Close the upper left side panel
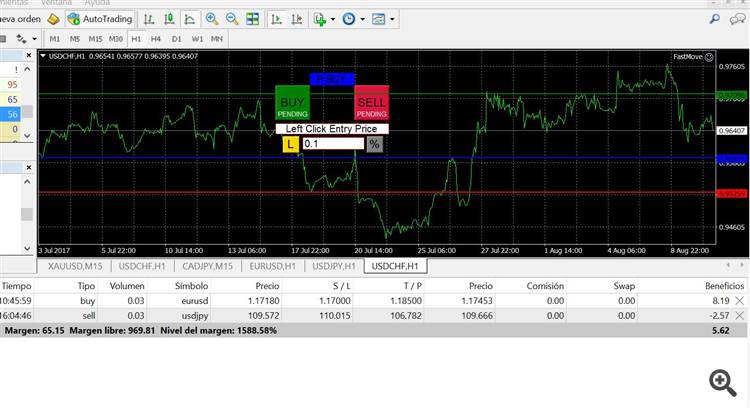The height and width of the screenshot is (409, 750). [x=29, y=55]
